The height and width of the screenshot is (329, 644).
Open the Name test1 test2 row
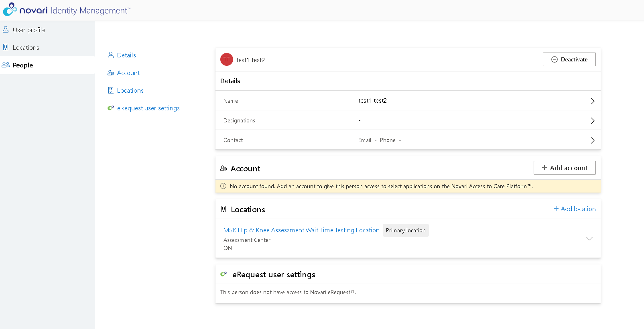point(408,101)
